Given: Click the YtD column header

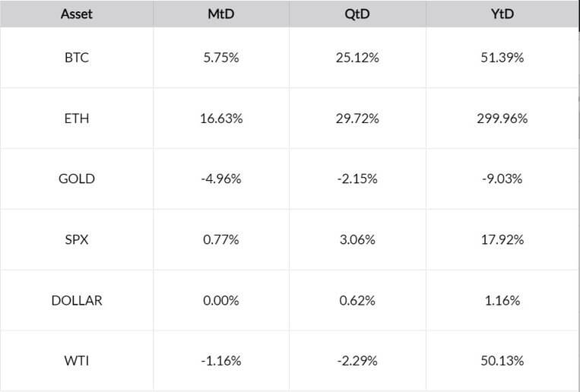Looking at the screenshot, I should (x=502, y=14).
